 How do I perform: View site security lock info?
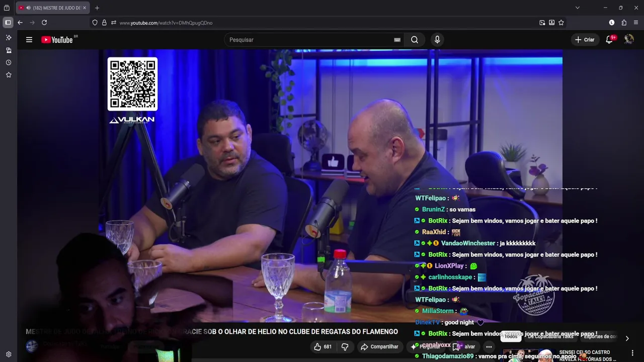click(104, 23)
